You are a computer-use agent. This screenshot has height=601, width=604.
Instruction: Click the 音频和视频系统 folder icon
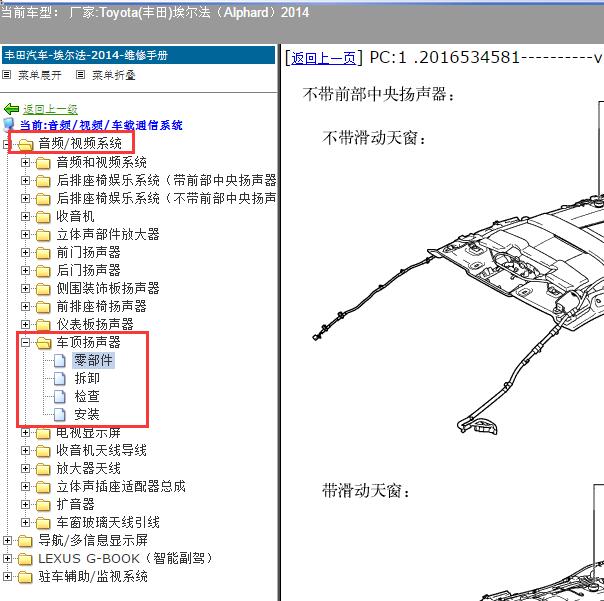click(x=43, y=163)
